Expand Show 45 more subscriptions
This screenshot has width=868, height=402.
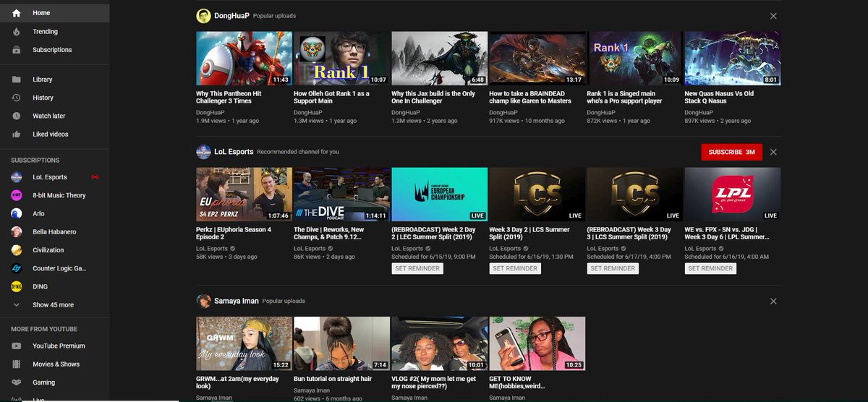(54, 305)
